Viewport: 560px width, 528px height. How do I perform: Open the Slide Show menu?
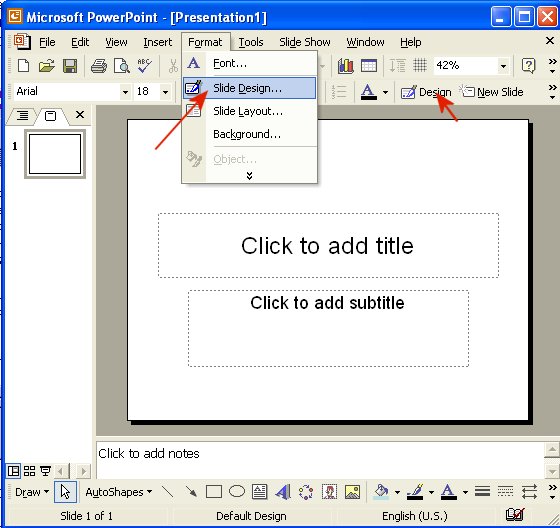click(x=305, y=42)
